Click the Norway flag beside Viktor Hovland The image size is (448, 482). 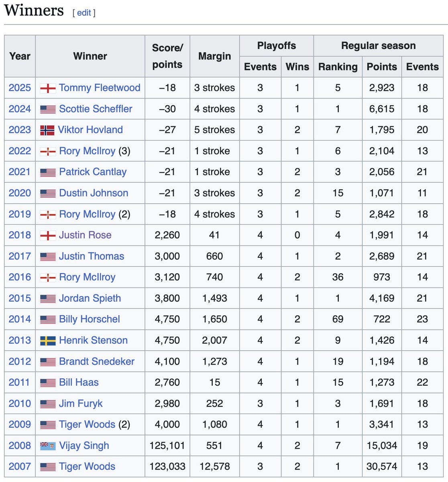[x=47, y=130]
